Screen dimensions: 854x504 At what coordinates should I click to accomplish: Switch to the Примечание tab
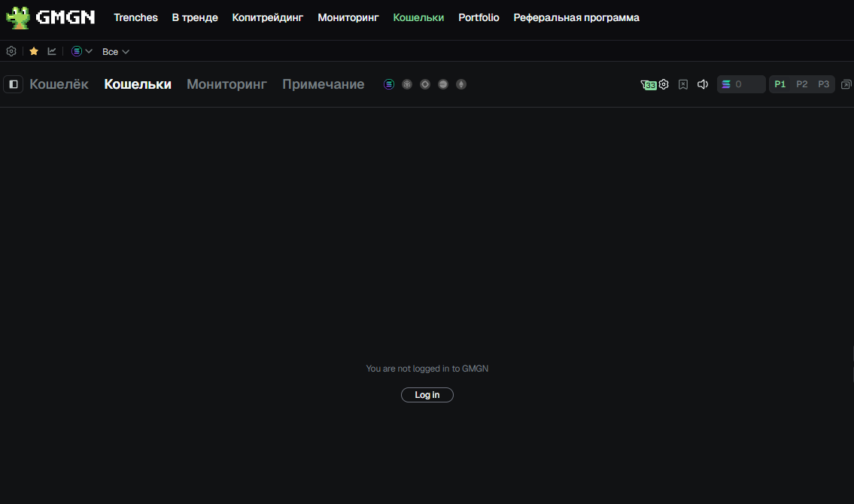coord(323,84)
